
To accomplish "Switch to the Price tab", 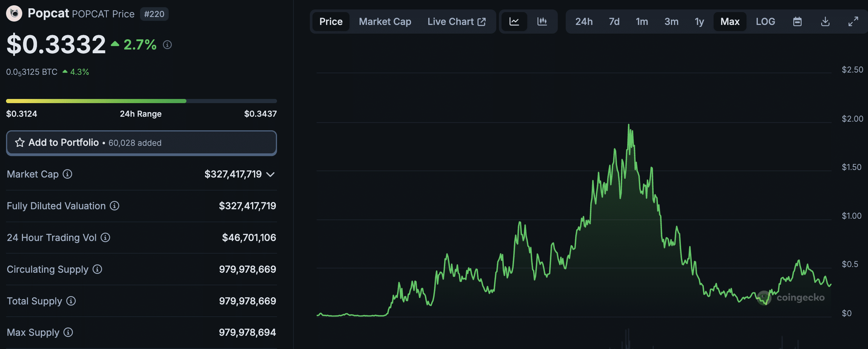I will [331, 22].
